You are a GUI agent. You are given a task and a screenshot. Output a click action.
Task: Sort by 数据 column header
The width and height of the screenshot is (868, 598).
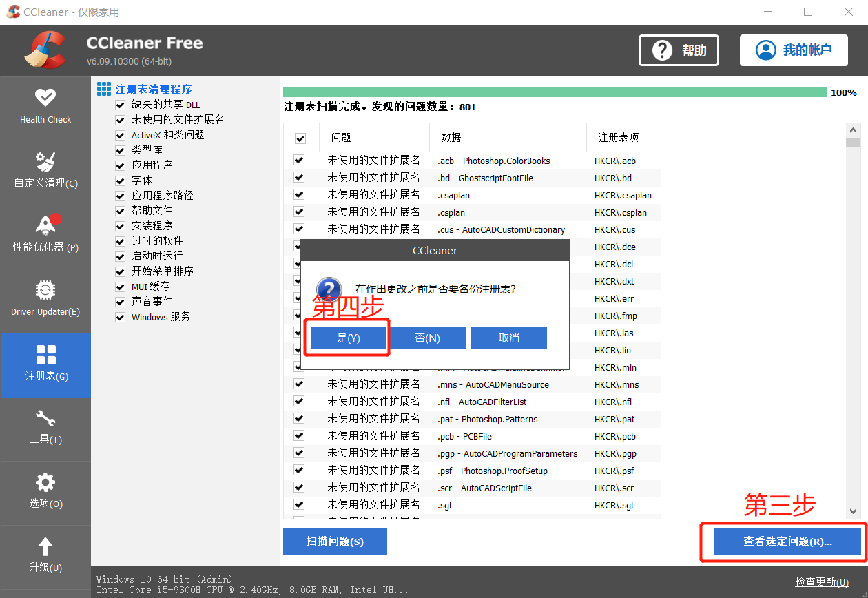[x=508, y=138]
